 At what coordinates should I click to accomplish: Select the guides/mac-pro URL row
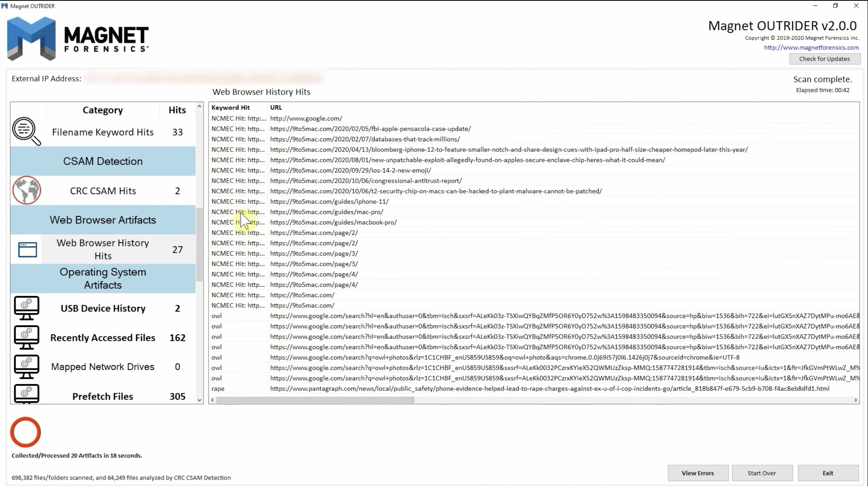click(534, 212)
